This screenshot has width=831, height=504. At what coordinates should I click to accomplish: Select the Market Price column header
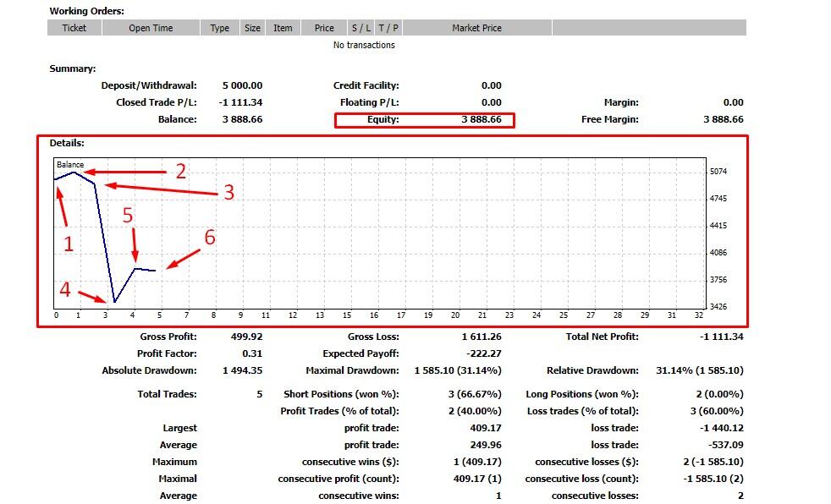pos(476,27)
